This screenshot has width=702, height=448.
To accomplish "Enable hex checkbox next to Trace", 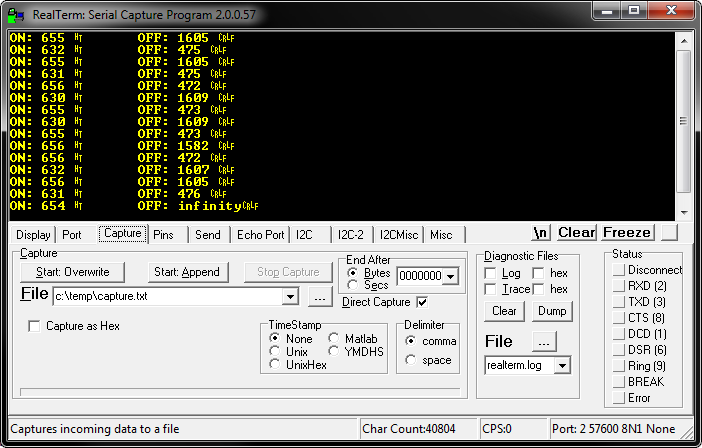I will (539, 290).
